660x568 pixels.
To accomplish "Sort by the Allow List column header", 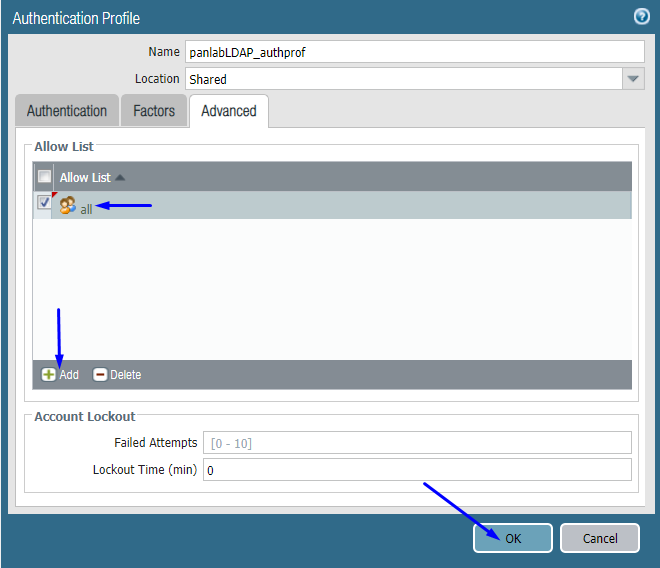I will pyautogui.click(x=92, y=177).
